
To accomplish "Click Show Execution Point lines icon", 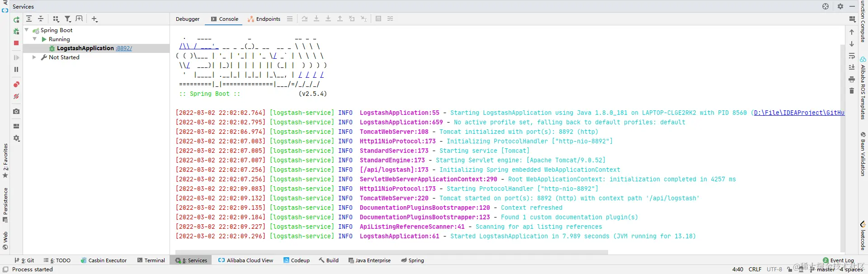I will click(290, 19).
